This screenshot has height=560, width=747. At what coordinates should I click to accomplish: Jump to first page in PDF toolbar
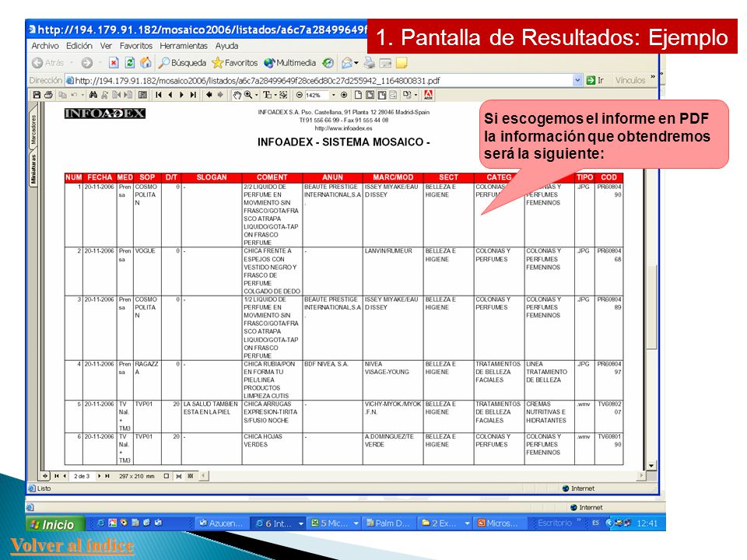pyautogui.click(x=159, y=95)
